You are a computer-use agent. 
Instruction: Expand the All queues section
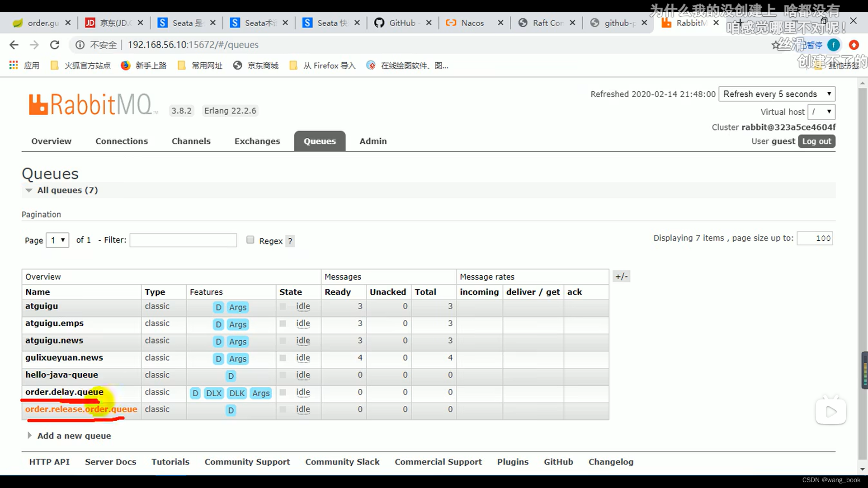click(x=28, y=189)
